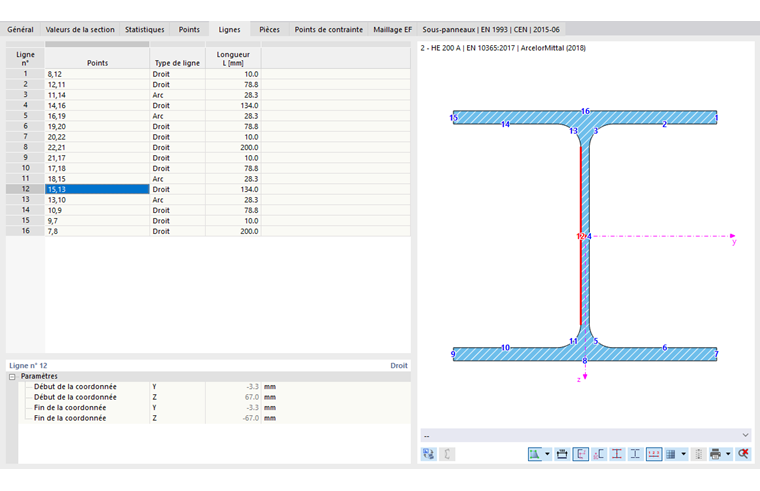
Task: Toggle the local axes display icon
Action: [x=580, y=454]
